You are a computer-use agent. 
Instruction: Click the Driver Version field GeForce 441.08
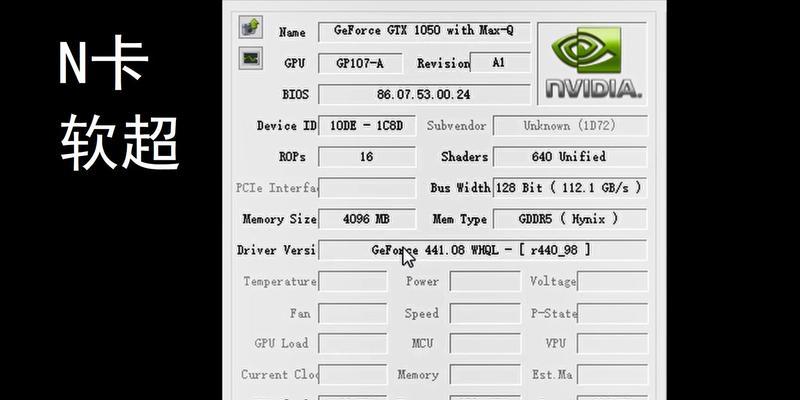(482, 250)
